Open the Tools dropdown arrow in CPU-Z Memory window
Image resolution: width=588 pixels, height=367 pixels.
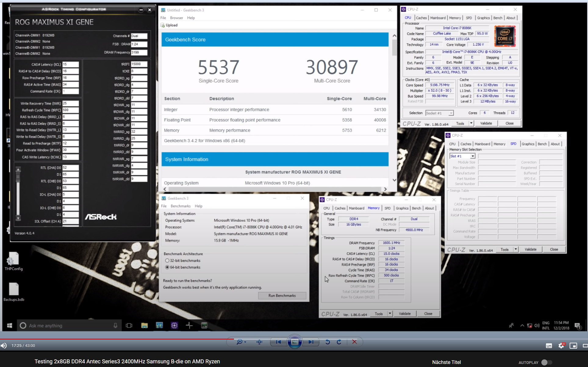[x=390, y=314]
